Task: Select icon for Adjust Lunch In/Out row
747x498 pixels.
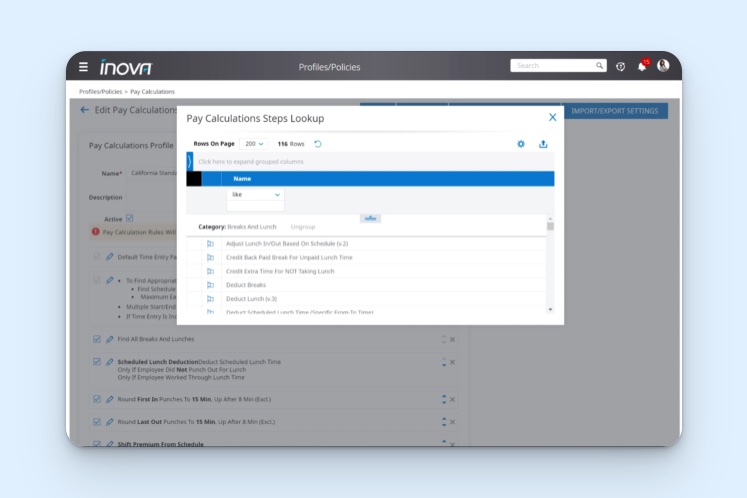Action: 210,244
